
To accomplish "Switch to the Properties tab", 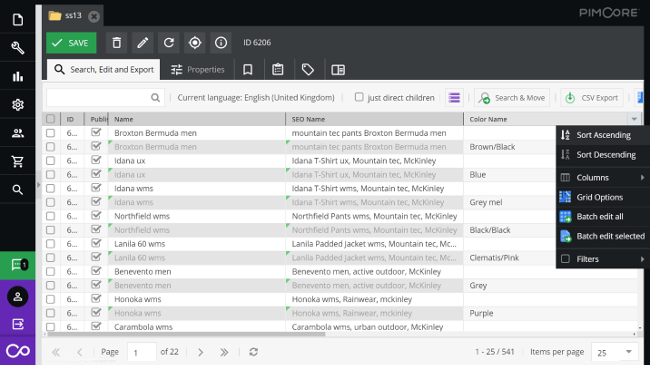I will tap(198, 70).
